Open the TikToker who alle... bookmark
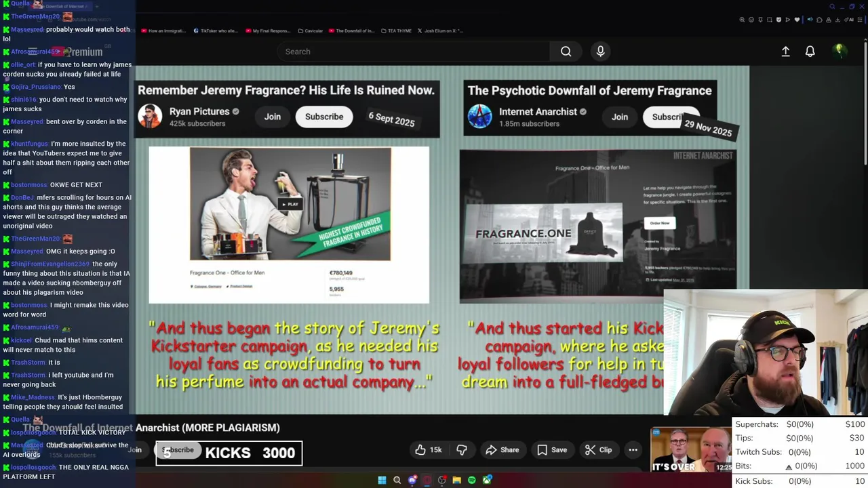The image size is (868, 488). coord(216,30)
